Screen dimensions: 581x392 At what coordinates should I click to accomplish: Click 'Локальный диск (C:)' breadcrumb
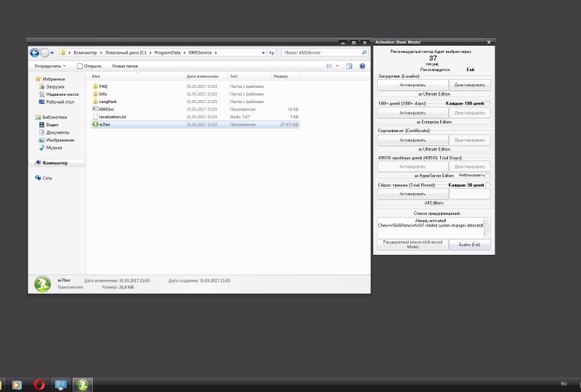(x=126, y=52)
